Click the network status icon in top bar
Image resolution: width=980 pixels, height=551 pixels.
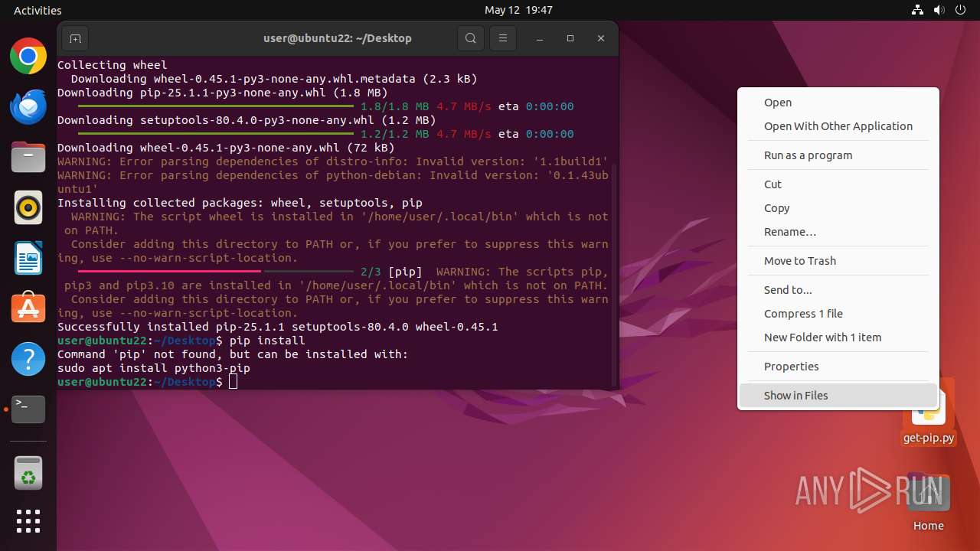[x=917, y=10]
